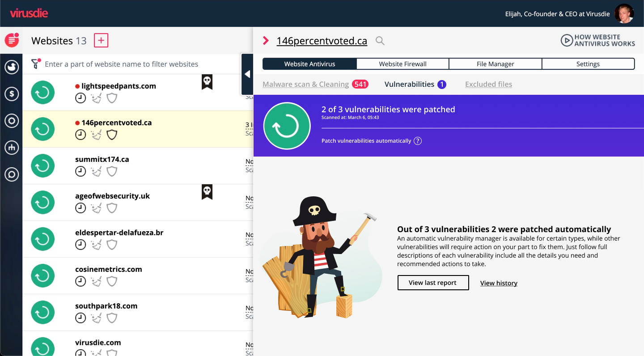
Task: Toggle shield protection for lightspeedpants.com
Action: [112, 98]
